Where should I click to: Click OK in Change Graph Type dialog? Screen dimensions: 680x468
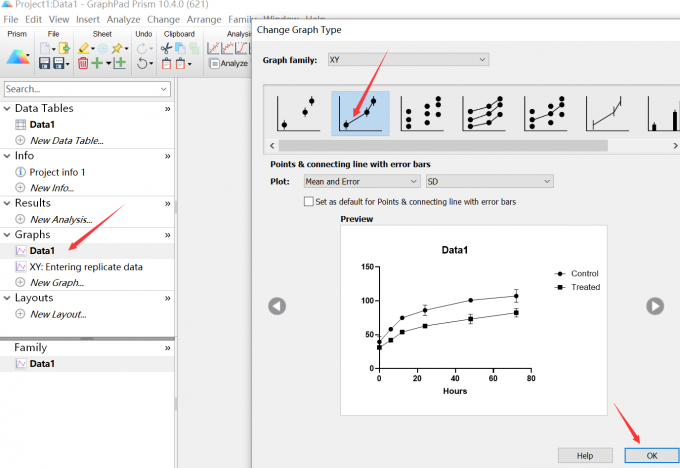(652, 455)
